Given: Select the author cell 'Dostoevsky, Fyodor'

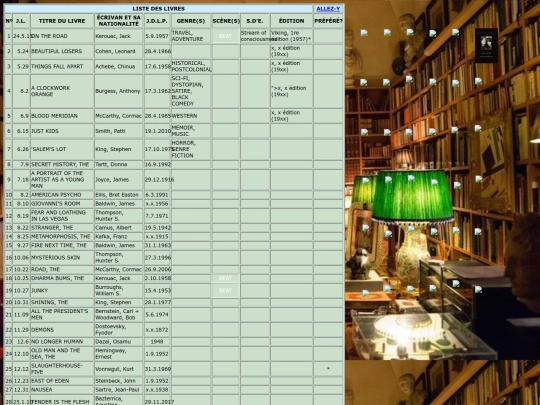Looking at the screenshot, I should coord(118,330).
